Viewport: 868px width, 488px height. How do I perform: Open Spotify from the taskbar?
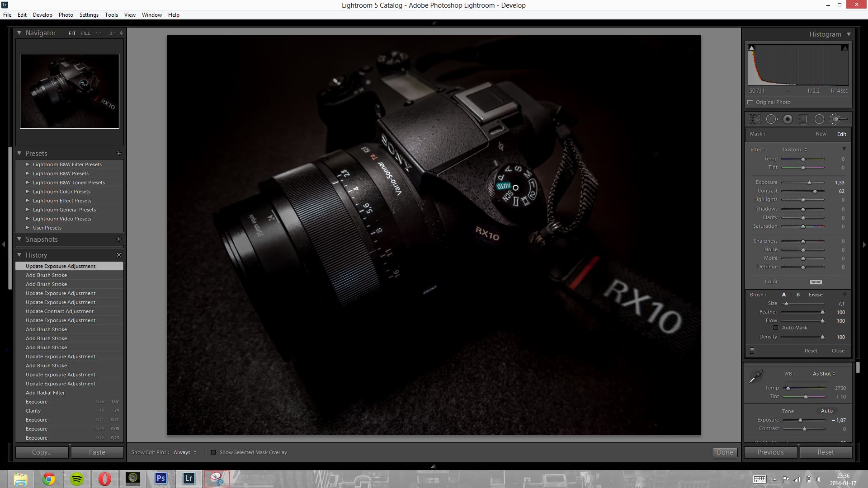(77, 479)
